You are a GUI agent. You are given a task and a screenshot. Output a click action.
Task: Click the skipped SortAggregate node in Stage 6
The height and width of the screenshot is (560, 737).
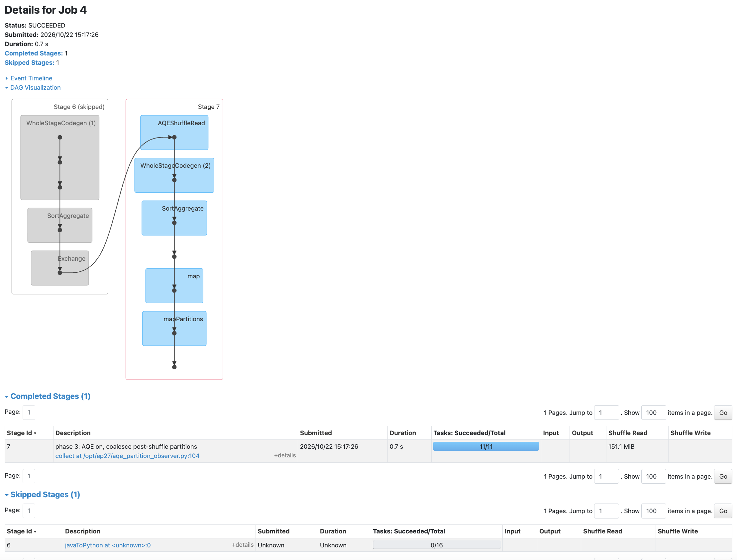pos(60,225)
